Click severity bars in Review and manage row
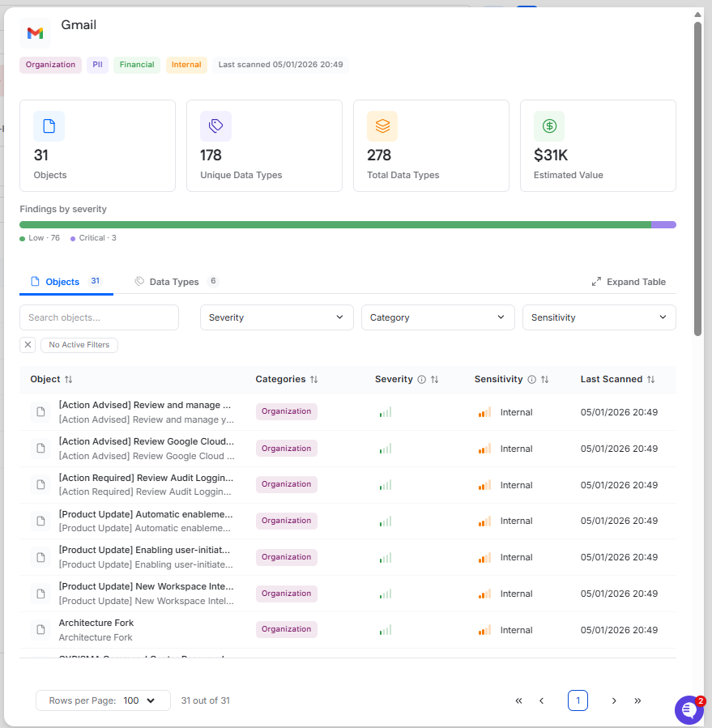The height and width of the screenshot is (728, 712). [x=386, y=412]
